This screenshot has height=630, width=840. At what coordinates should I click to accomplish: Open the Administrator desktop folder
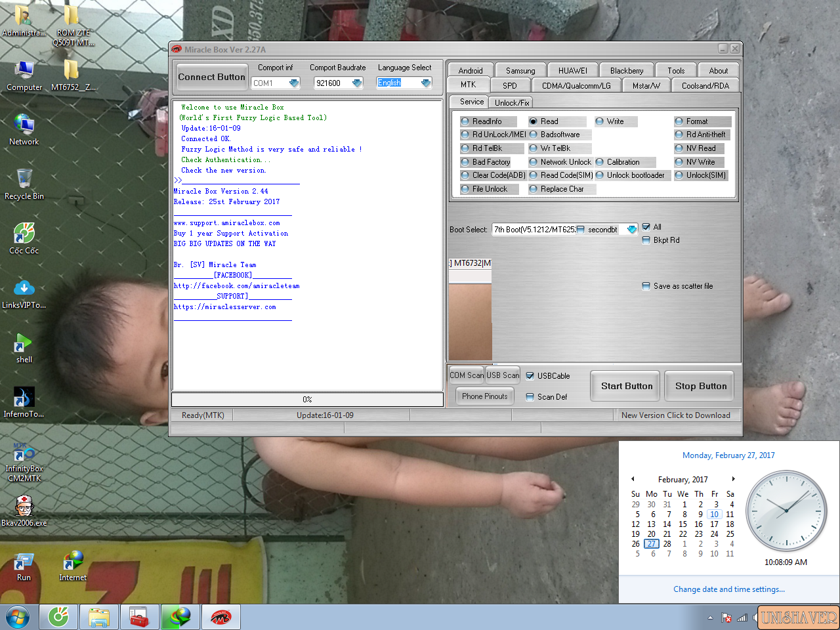[24, 21]
